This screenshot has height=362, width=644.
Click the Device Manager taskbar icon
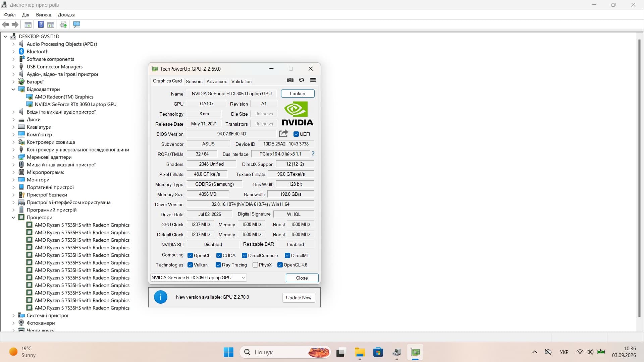click(x=397, y=352)
